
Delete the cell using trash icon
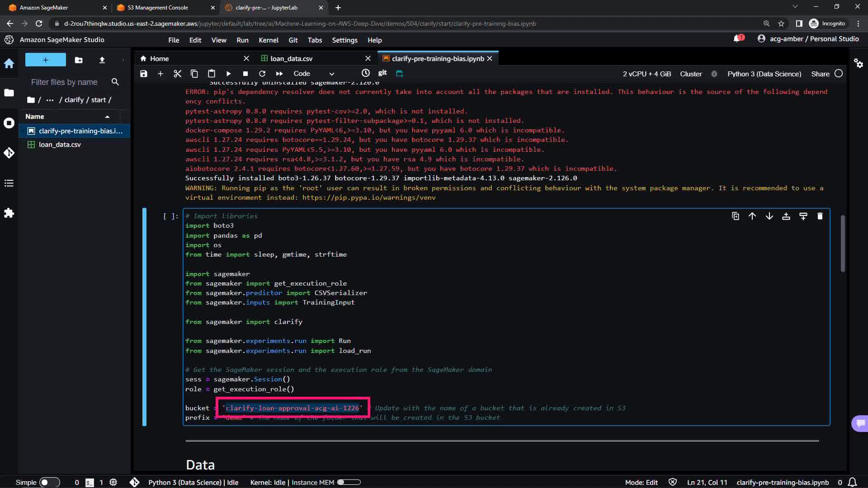pyautogui.click(x=820, y=216)
